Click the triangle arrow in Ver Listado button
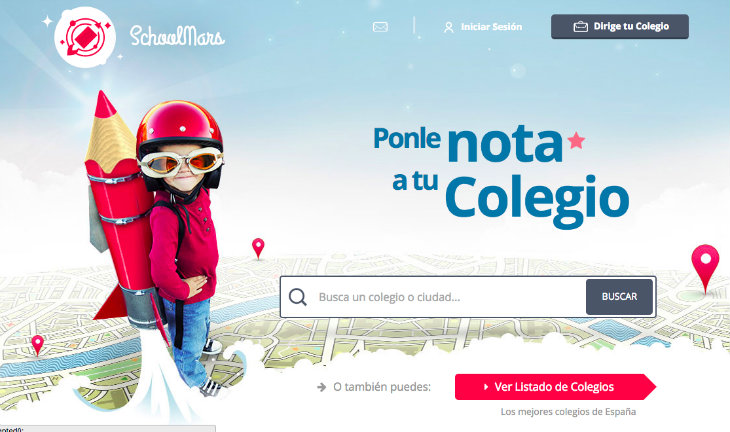Screen dimensions: 730x432 (x=486, y=387)
